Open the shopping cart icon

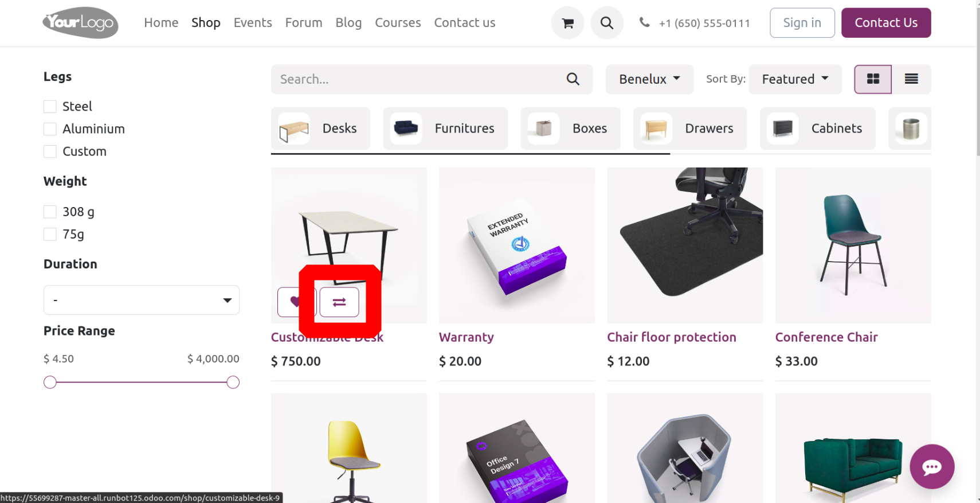pos(567,23)
